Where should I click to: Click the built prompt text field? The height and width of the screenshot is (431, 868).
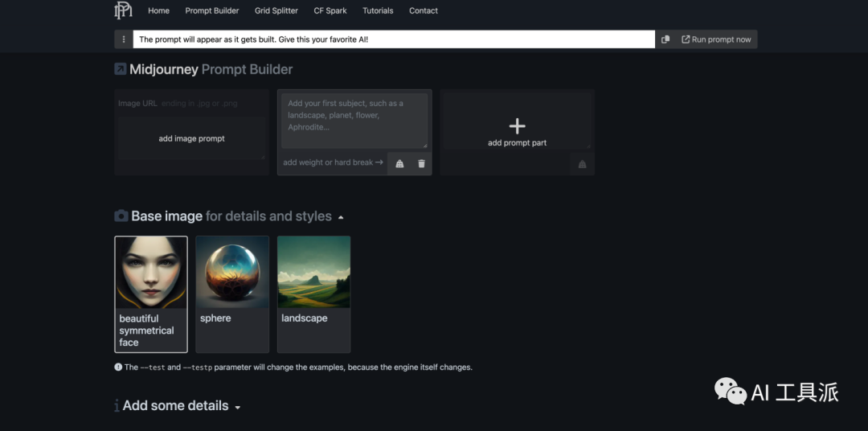[x=394, y=39]
